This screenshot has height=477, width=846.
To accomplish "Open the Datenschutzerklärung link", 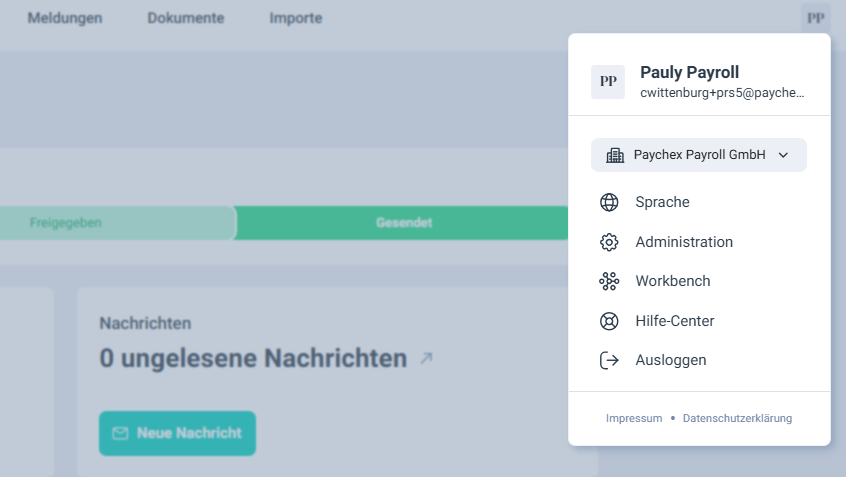I will point(737,418).
